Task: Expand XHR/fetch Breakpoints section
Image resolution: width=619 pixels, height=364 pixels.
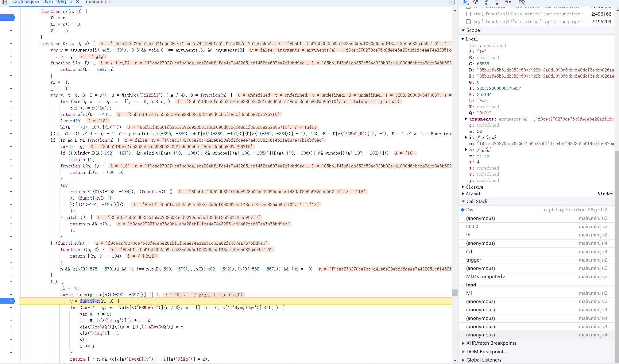Action: (x=463, y=343)
